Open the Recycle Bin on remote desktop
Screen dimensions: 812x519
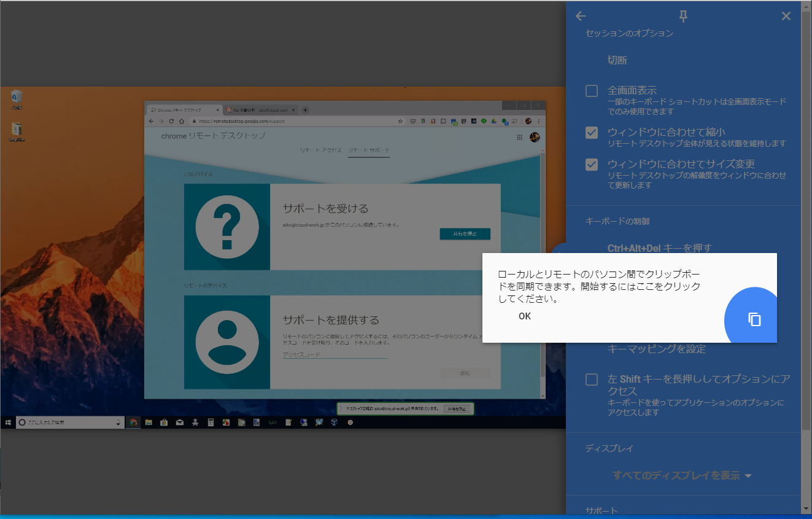click(17, 99)
